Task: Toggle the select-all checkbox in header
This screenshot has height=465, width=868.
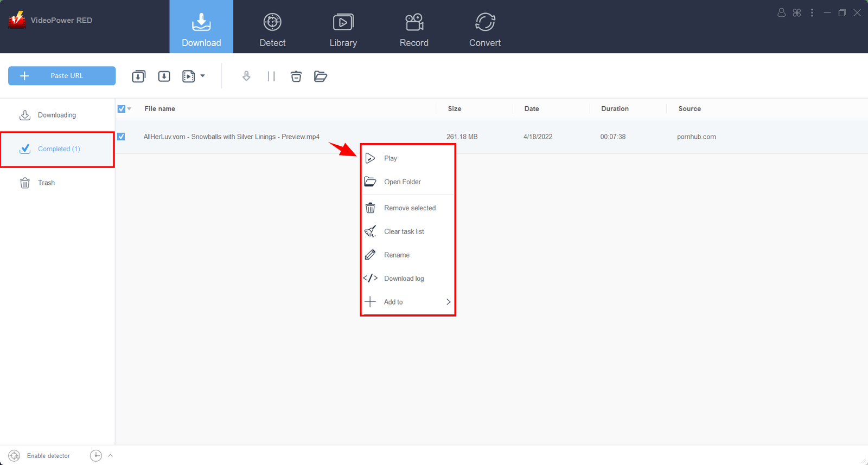Action: [122, 109]
